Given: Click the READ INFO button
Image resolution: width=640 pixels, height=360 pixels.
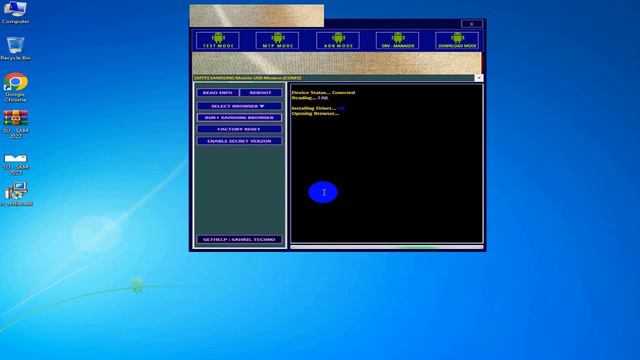Looking at the screenshot, I should click(218, 93).
